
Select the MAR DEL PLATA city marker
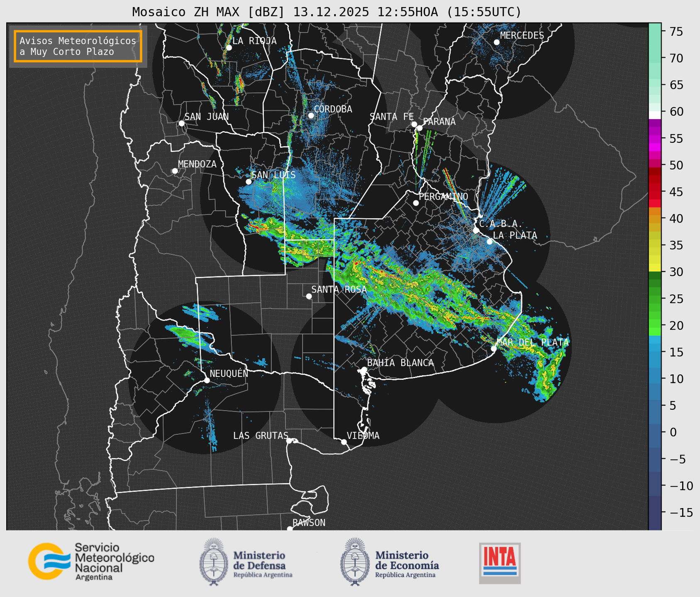(494, 349)
